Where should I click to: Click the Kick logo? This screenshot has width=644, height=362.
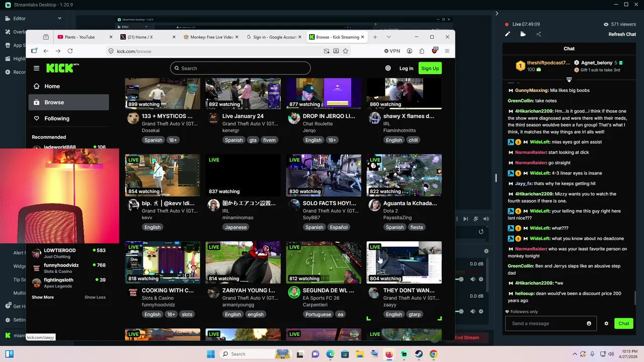pyautogui.click(x=59, y=68)
